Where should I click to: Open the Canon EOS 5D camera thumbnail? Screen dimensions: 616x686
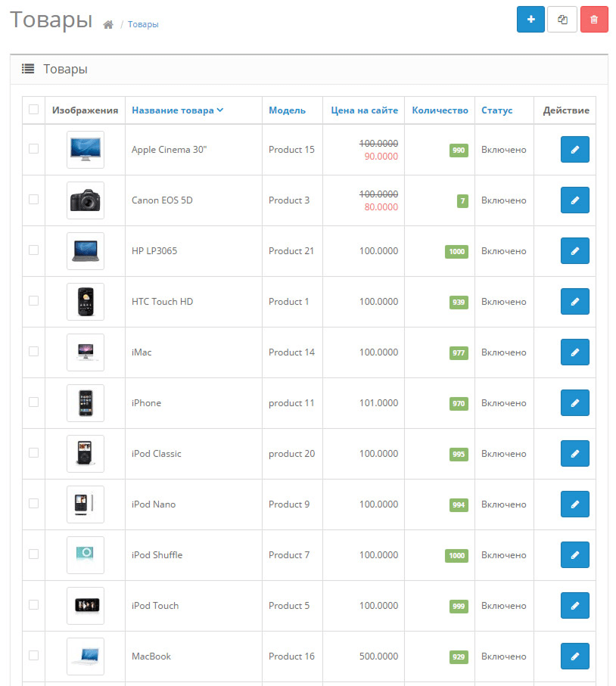pos(86,200)
